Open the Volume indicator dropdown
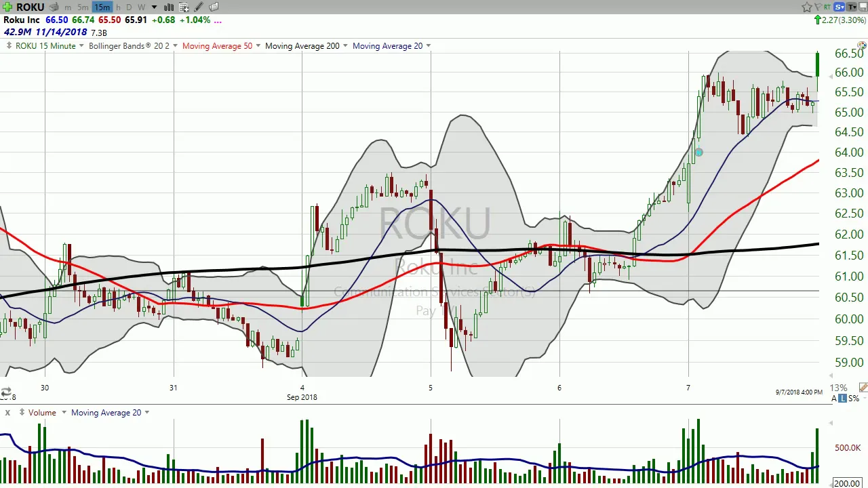Screen dimensions: 868x488 [x=64, y=412]
